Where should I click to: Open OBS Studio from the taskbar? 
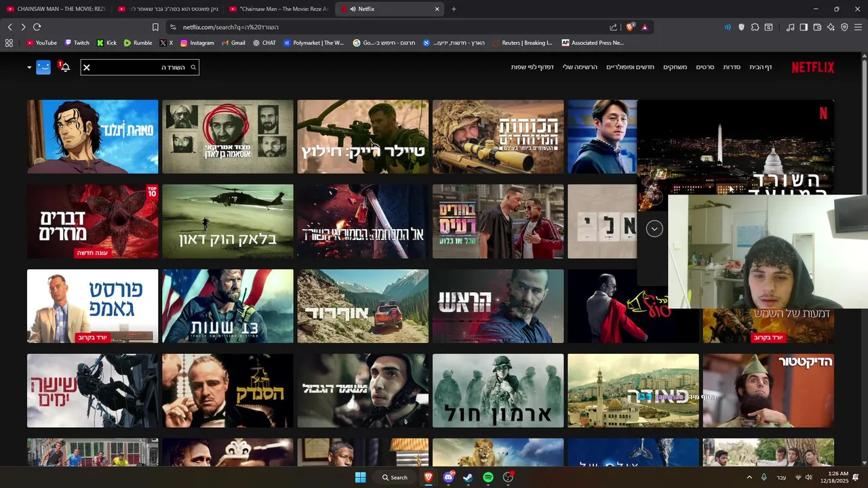(508, 477)
